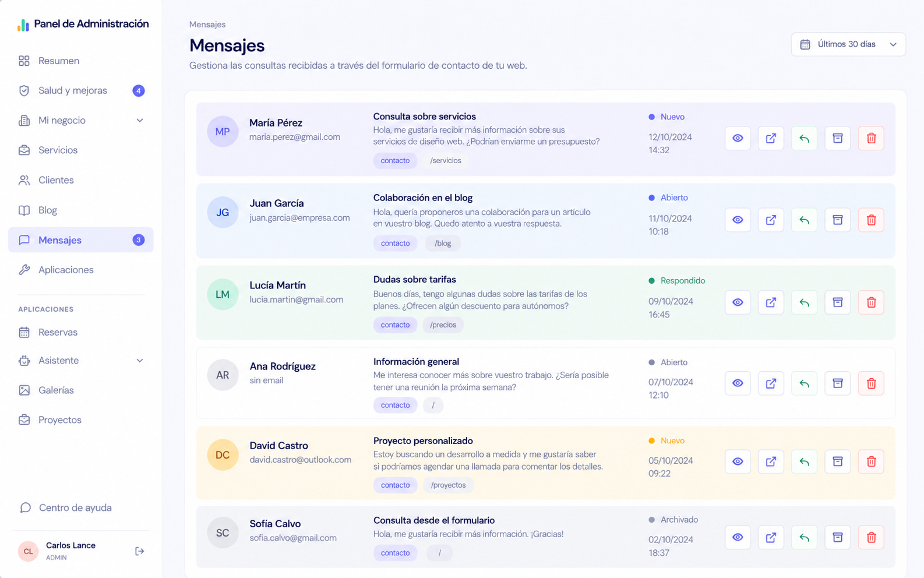Archive Juan García's message
Viewport: 924px width, 578px height.
[838, 220]
